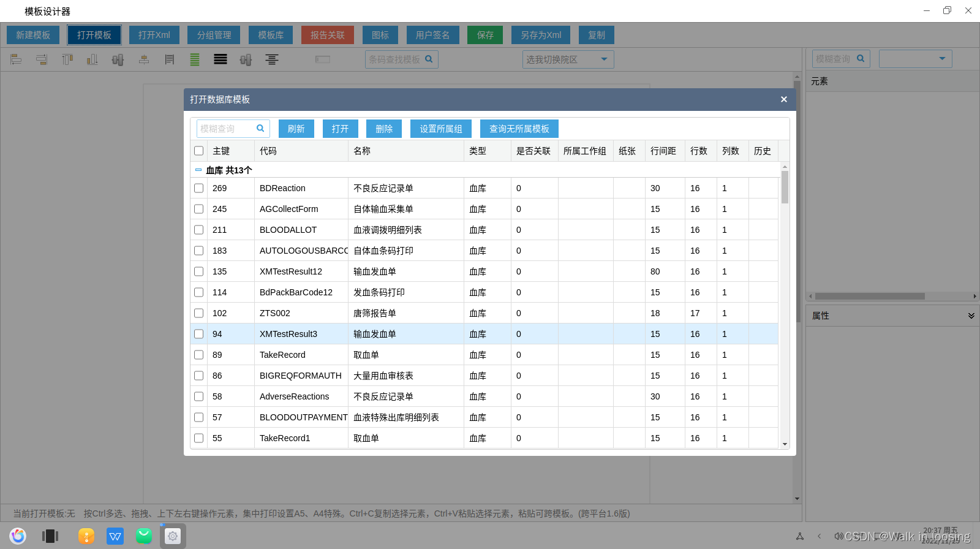980x549 pixels.
Task: Click the 代码 column header
Action: [301, 151]
